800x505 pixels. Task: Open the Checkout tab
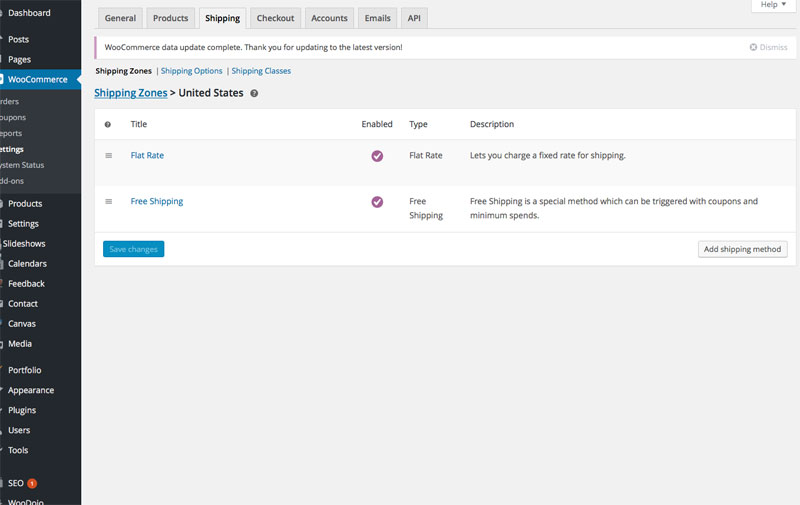(x=276, y=18)
